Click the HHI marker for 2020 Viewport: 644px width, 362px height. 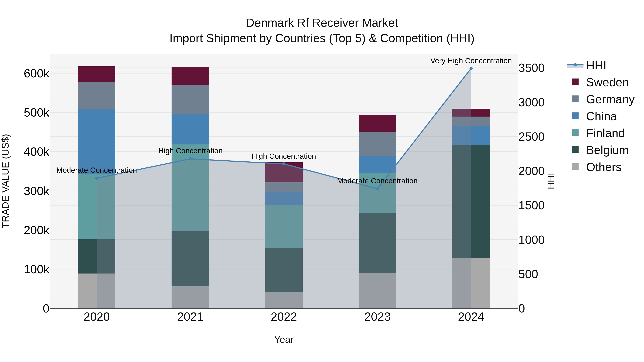pyautogui.click(x=97, y=178)
